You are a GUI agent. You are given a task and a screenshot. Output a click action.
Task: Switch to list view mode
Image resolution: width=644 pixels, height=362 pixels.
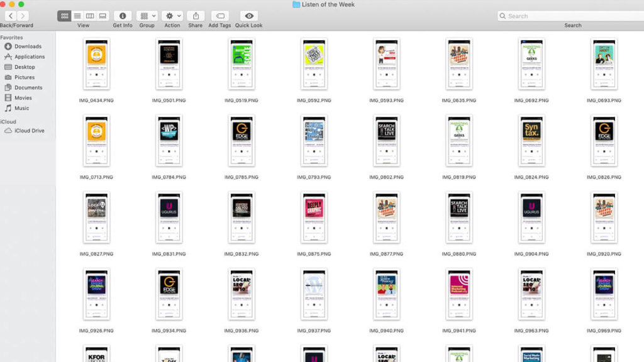tap(77, 16)
